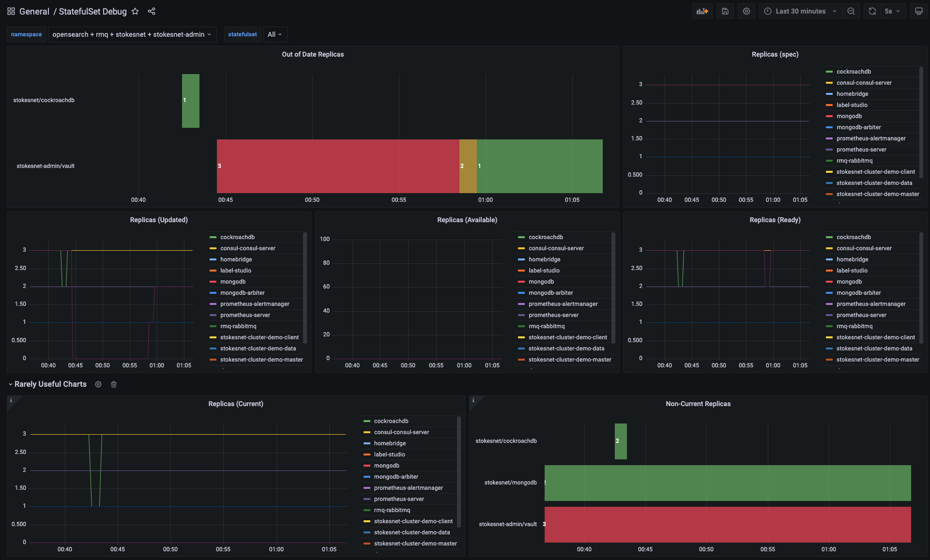Toggle prometheus-server in Replicas (Available) legend
The image size is (930, 560).
click(553, 315)
